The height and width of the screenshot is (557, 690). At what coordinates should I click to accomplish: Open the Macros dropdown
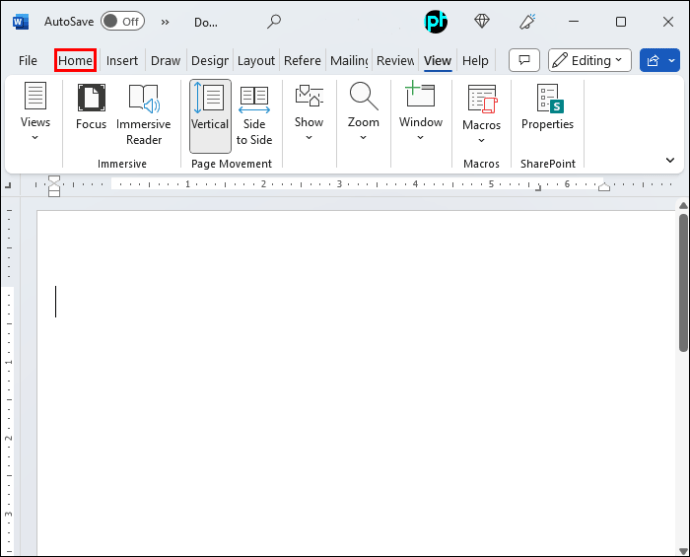click(x=481, y=114)
